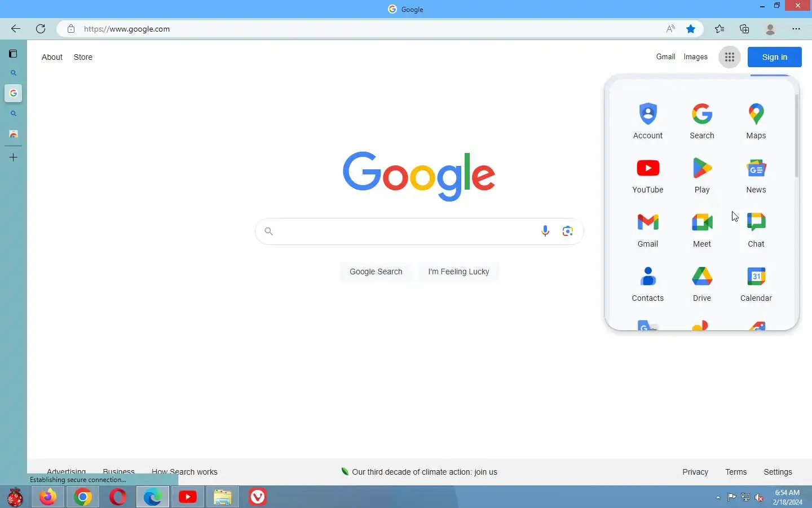Launch YouTube from the apps panel
Viewport: 812px width, 508px height.
coord(647,176)
